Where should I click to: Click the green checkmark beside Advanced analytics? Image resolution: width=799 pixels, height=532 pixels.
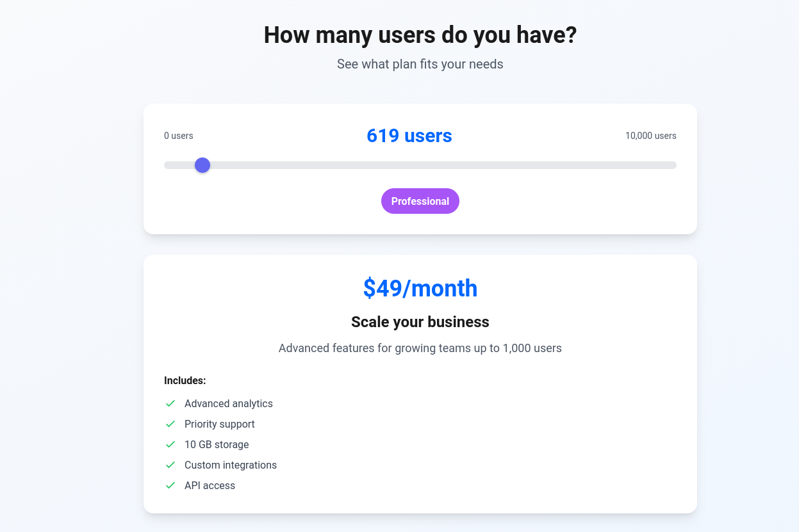[170, 403]
